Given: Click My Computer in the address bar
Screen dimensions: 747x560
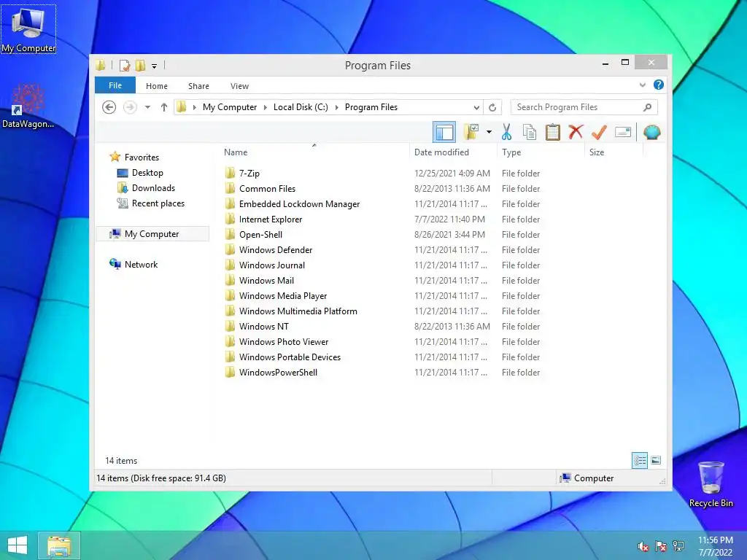Looking at the screenshot, I should (x=230, y=107).
